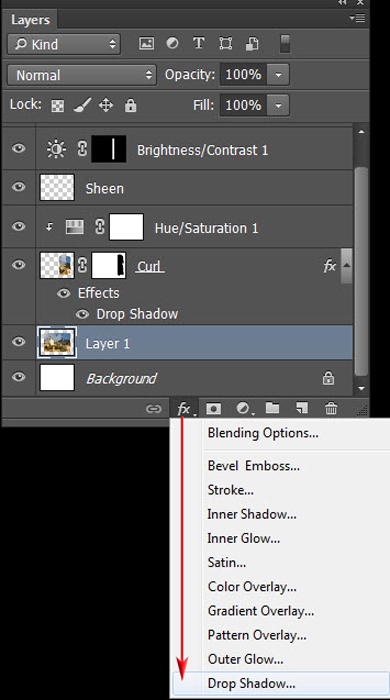
Task: Click the delete layer trash icon
Action: (331, 408)
